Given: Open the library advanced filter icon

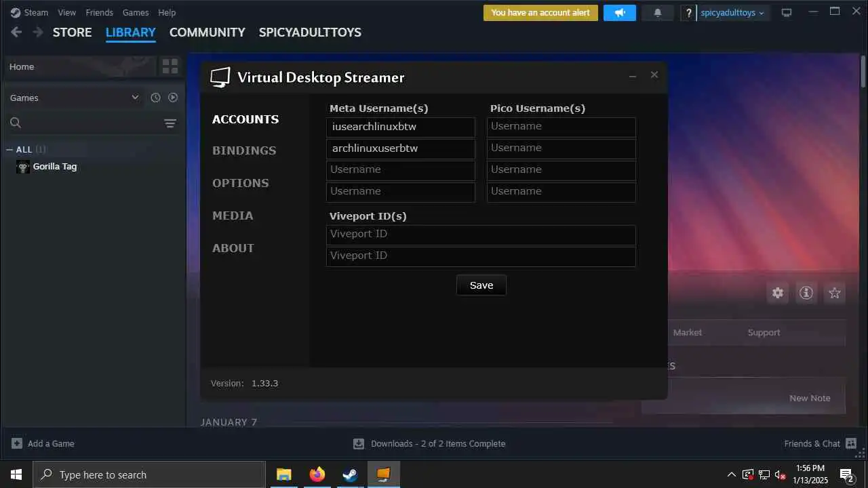Looking at the screenshot, I should (170, 123).
